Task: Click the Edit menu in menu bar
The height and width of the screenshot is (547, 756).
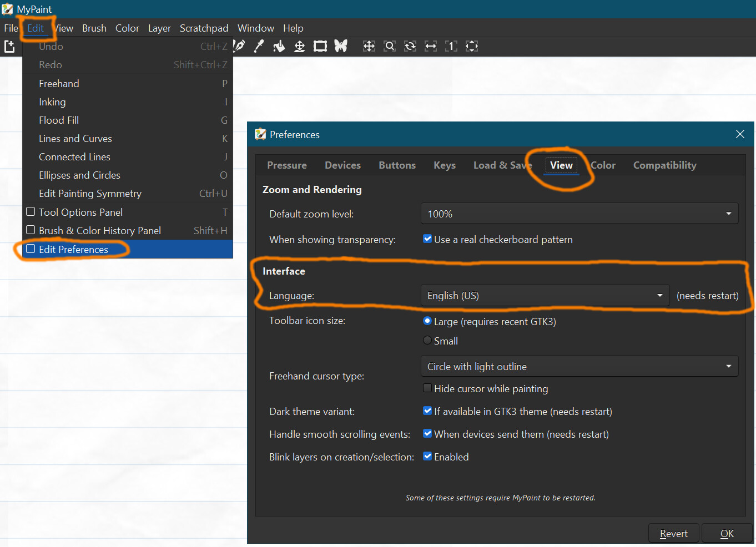Action: coord(36,28)
